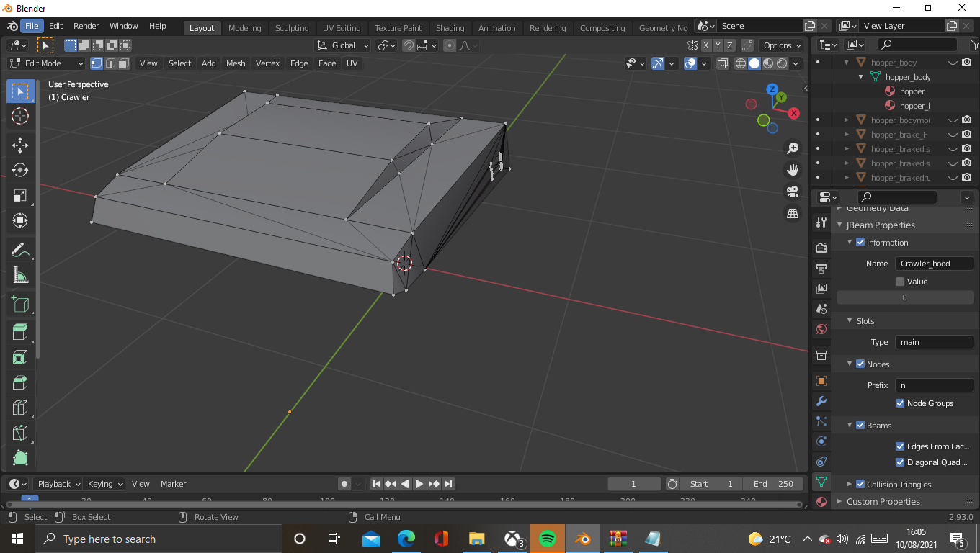980x553 pixels.
Task: Open the World properties tab
Action: click(x=821, y=329)
